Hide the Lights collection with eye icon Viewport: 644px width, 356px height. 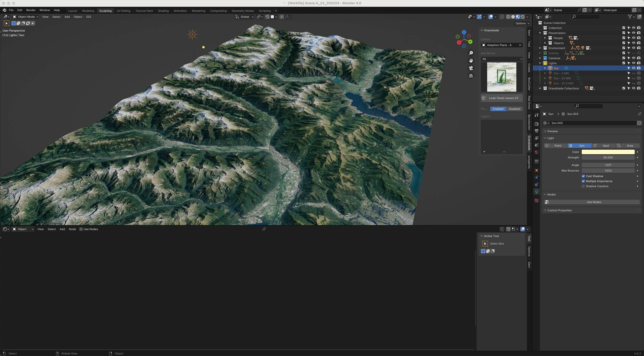pos(633,63)
